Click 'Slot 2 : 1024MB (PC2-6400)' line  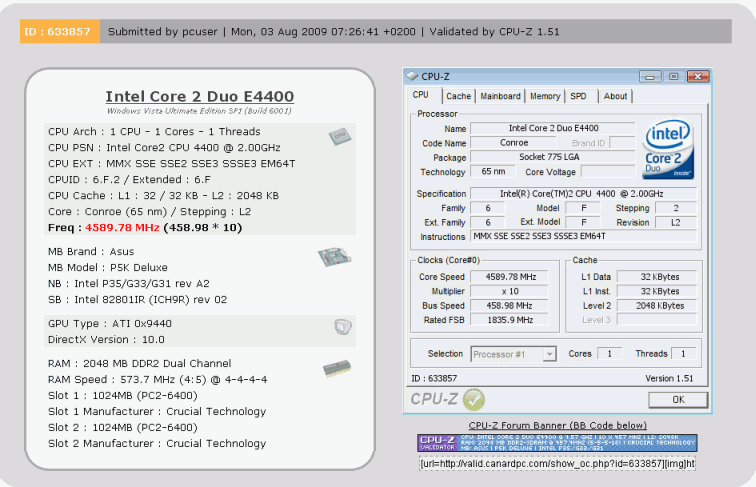[122, 428]
